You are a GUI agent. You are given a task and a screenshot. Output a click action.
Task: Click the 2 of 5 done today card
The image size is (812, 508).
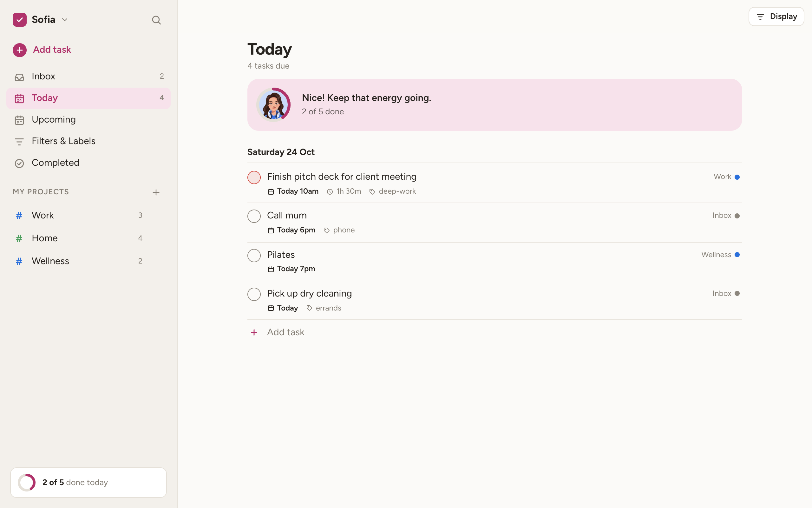tap(88, 483)
